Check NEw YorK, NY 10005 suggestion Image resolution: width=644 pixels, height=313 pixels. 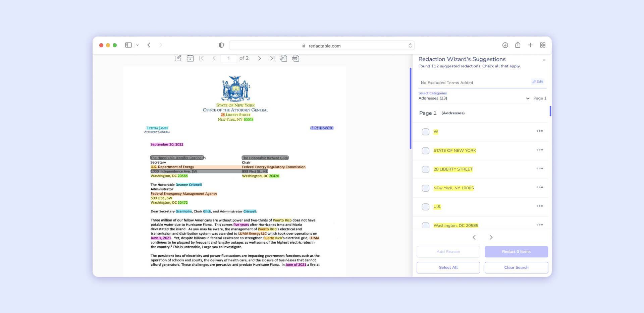tap(426, 188)
